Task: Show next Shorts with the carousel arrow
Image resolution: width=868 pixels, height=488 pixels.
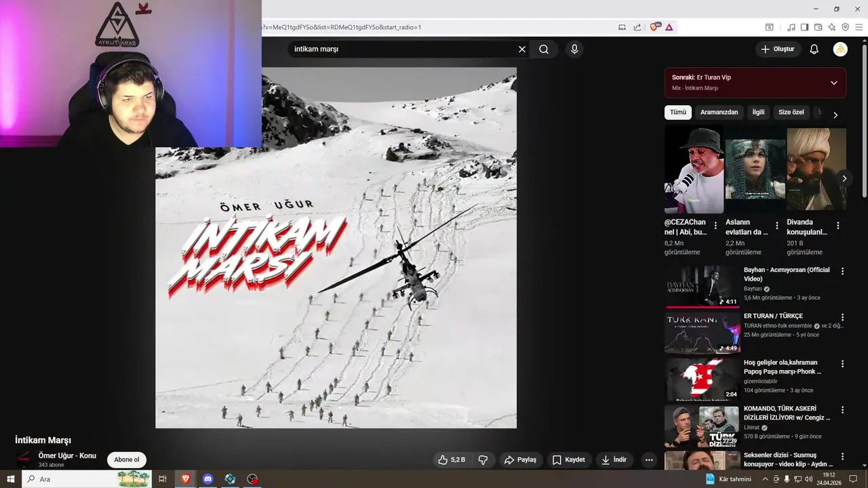Action: click(x=844, y=178)
